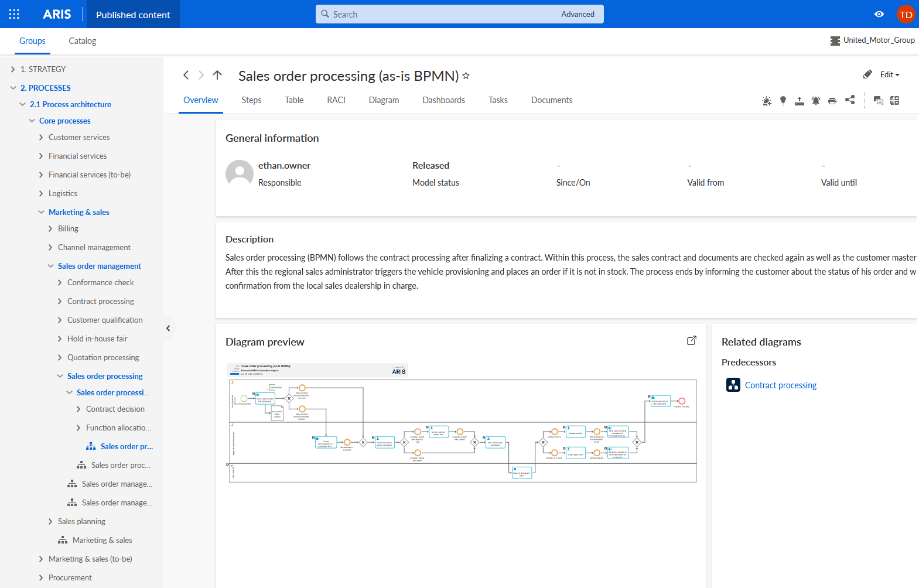Mark model as favorite with the star
Screen dimensions: 919x588
click(x=466, y=76)
